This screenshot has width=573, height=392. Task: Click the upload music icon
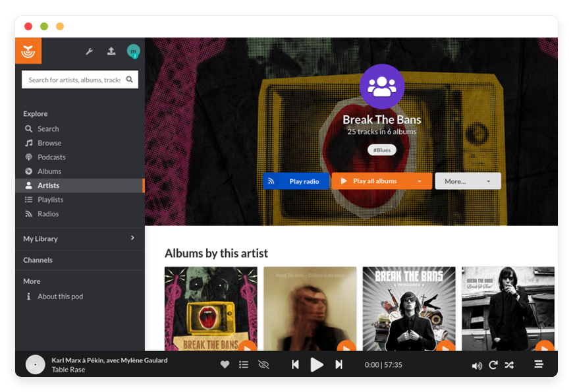point(111,51)
